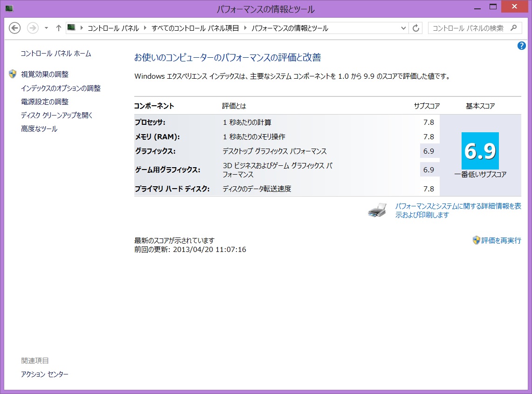Click the グラフィックス: row label
Viewport: 532px width, 394px height.
click(155, 151)
